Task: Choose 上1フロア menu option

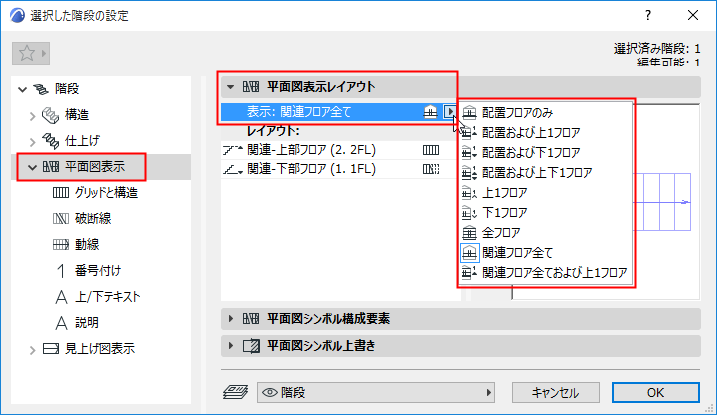Action: tap(546, 193)
